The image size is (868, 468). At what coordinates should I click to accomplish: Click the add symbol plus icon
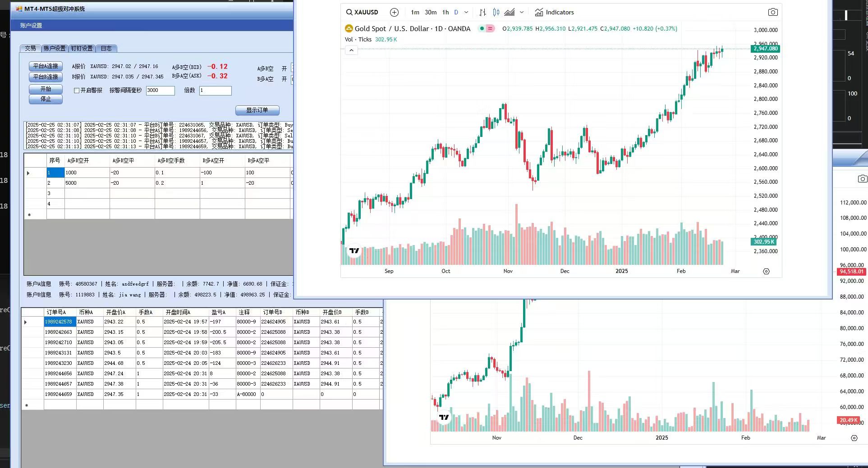[x=394, y=13]
